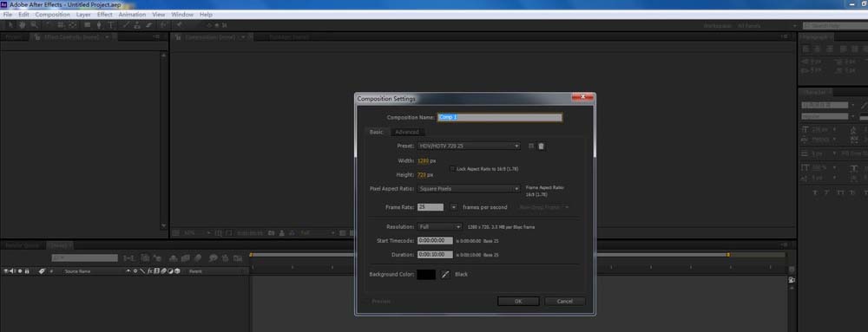Open viewer resolution Full dropdown
The image size is (868, 332).
tap(318, 234)
